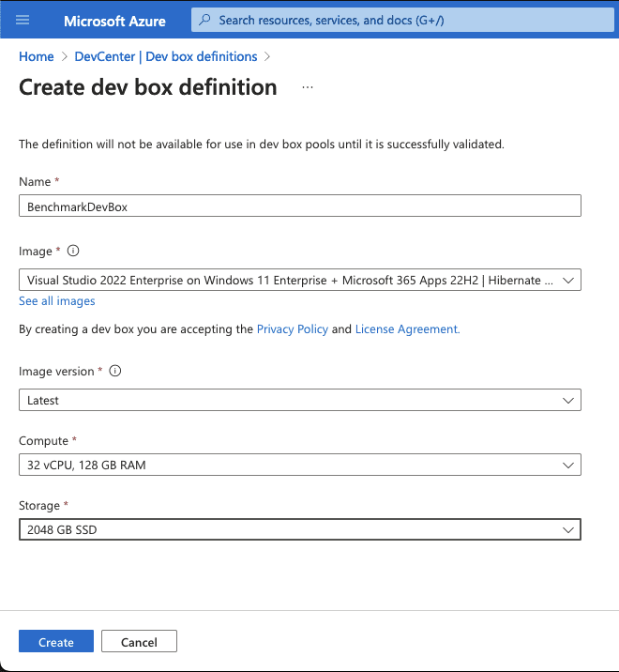Open the Image dropdown with Visual Studio 2022
The height and width of the screenshot is (672, 619).
pos(299,280)
